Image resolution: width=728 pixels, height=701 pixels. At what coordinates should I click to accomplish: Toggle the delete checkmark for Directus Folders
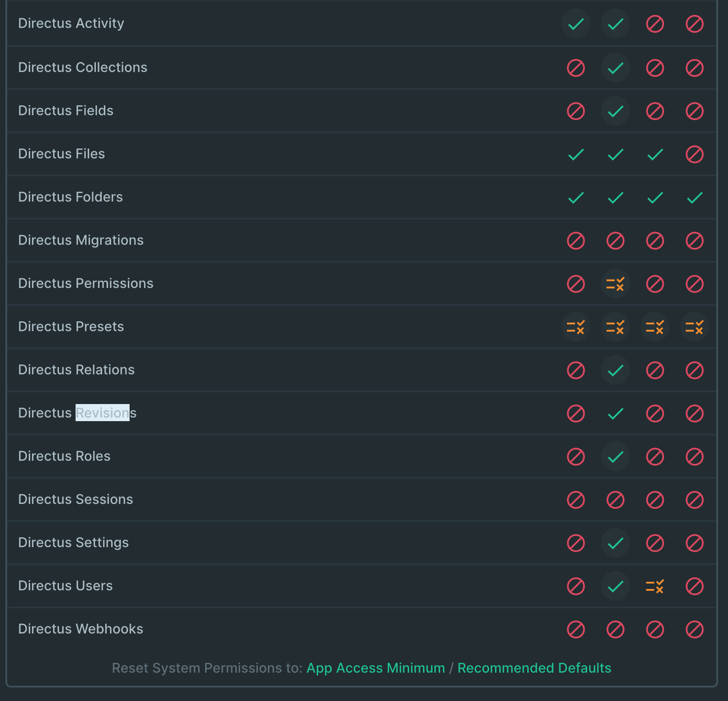click(x=695, y=197)
